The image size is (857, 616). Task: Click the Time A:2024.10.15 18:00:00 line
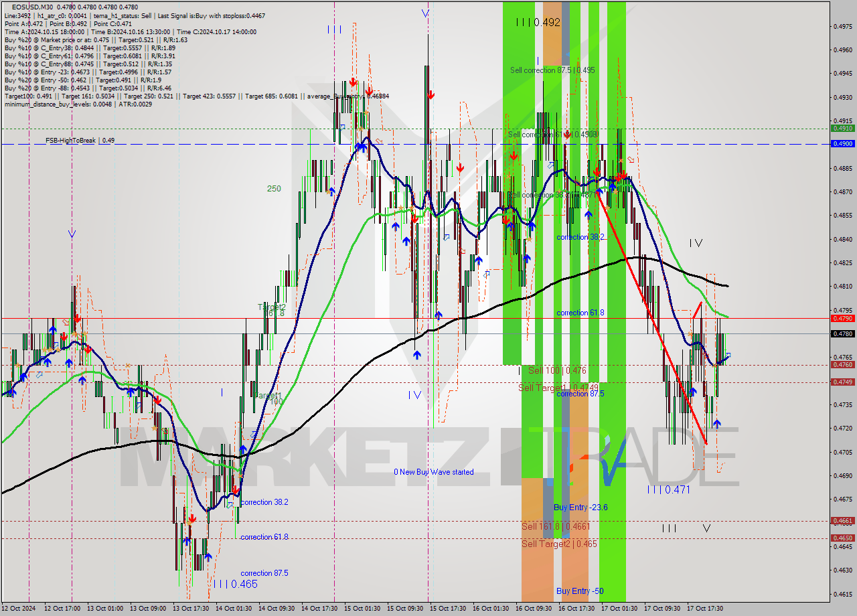coord(131,31)
